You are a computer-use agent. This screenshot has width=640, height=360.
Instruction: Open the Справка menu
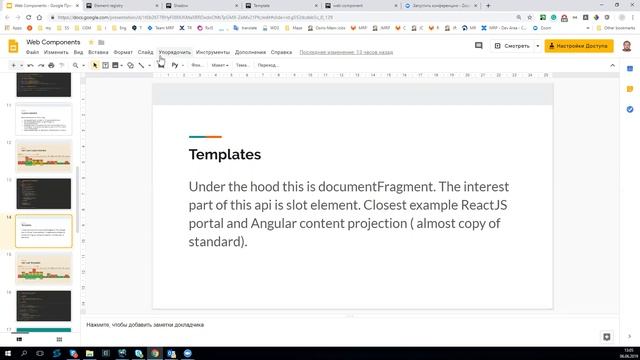(281, 52)
